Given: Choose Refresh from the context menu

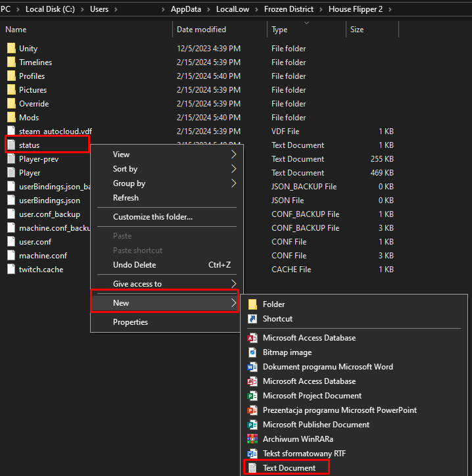Looking at the screenshot, I should pyautogui.click(x=126, y=198).
